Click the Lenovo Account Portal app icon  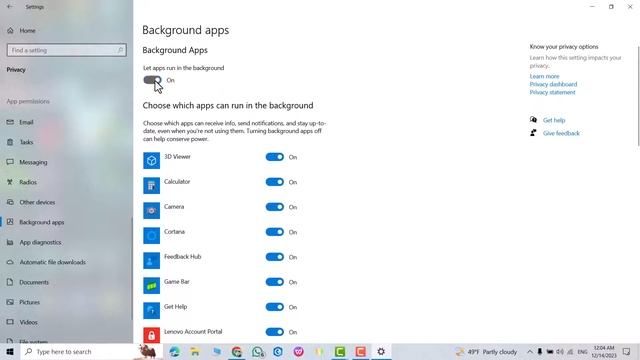pos(151,335)
